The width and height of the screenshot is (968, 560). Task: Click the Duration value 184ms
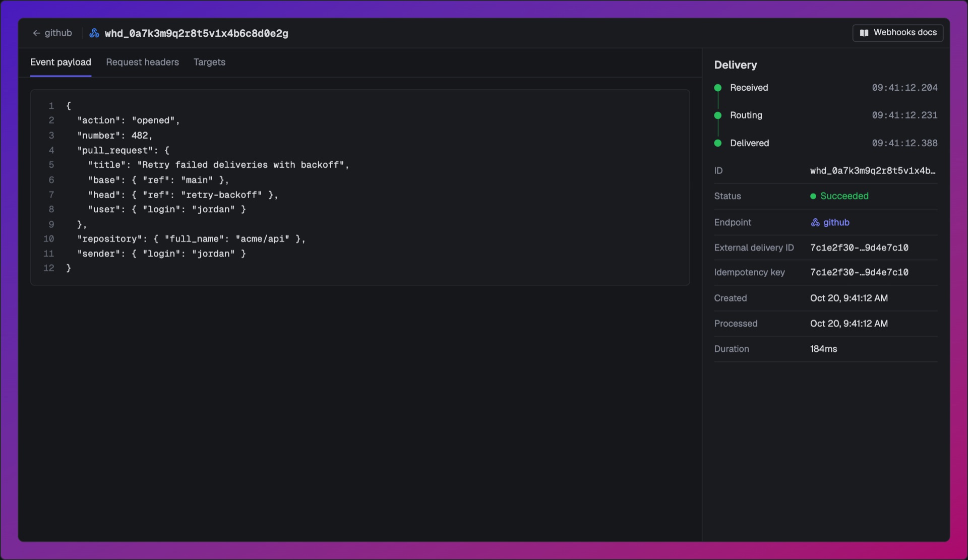click(x=824, y=349)
